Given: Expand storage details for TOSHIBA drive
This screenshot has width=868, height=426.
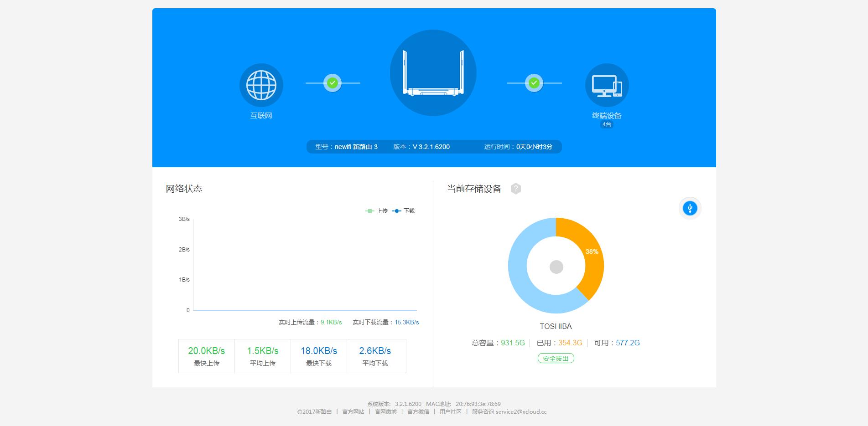Looking at the screenshot, I should point(556,326).
